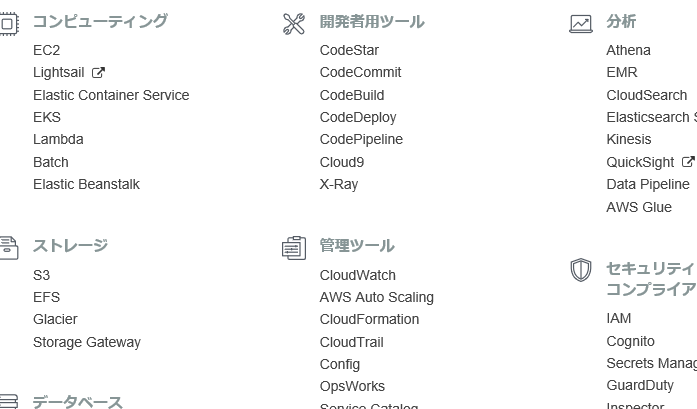
Task: Click the 開発者用ツール heading
Action: click(372, 21)
